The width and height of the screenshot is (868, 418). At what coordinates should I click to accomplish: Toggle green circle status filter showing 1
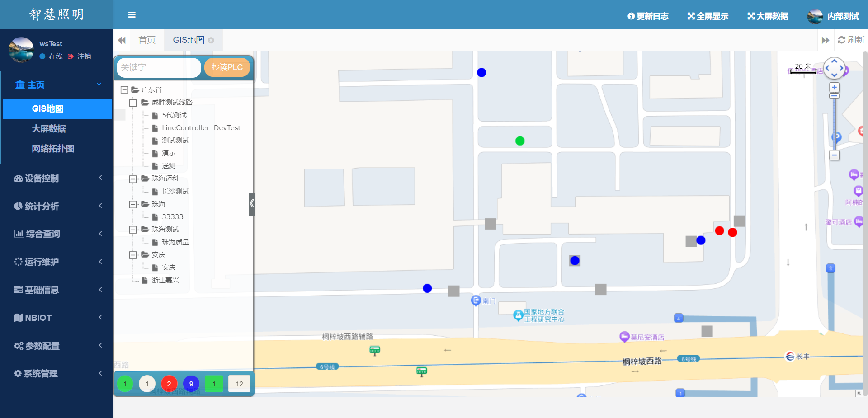pyautogui.click(x=125, y=384)
